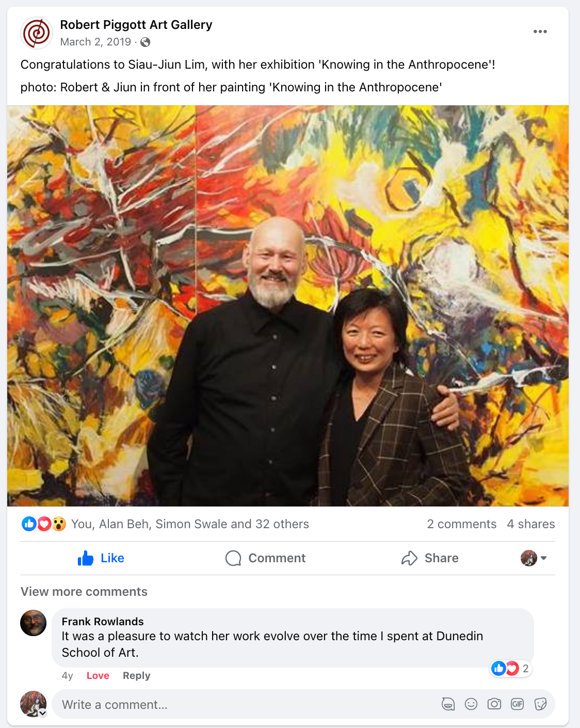Switch commenting identity via avatar chevron

click(x=43, y=713)
